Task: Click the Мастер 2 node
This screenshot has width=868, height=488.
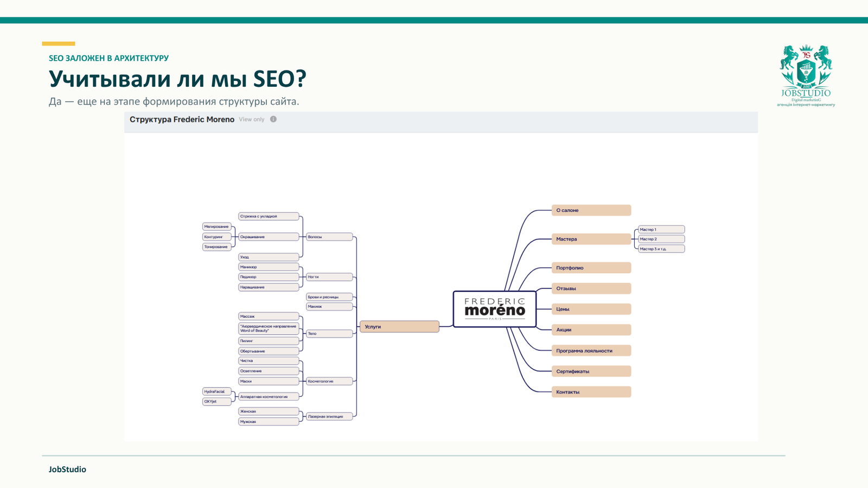Action: pyautogui.click(x=661, y=239)
